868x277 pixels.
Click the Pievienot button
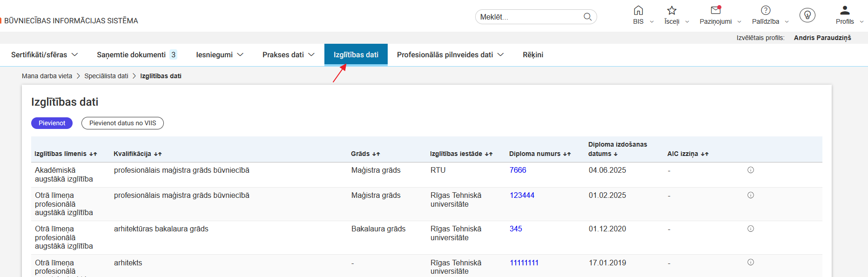52,123
